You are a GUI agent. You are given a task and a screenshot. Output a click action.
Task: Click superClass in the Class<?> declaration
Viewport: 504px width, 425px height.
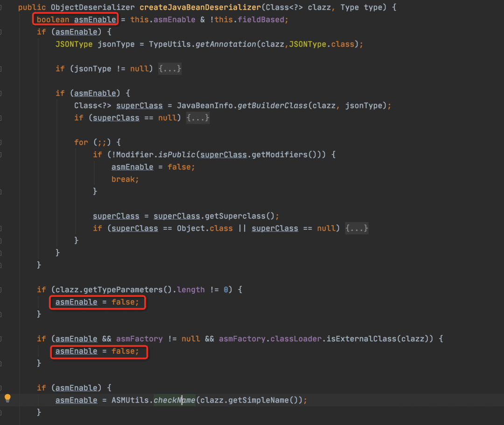(139, 106)
